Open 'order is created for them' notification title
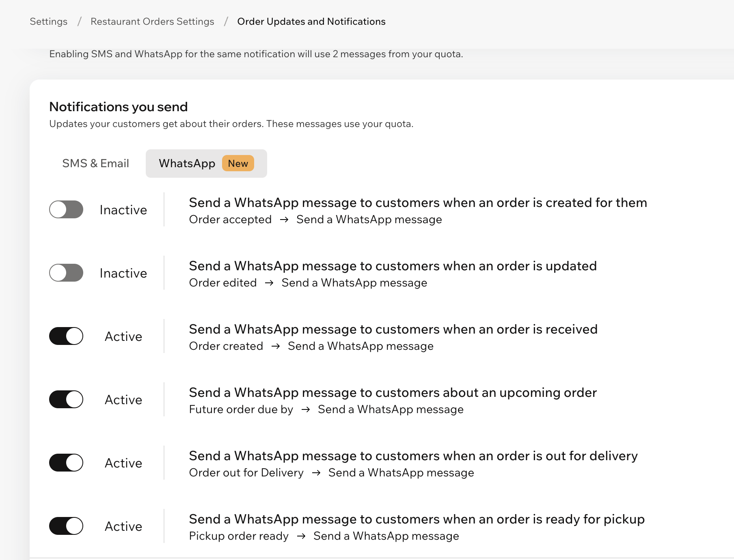Screen dimensions: 734x560 coord(418,202)
